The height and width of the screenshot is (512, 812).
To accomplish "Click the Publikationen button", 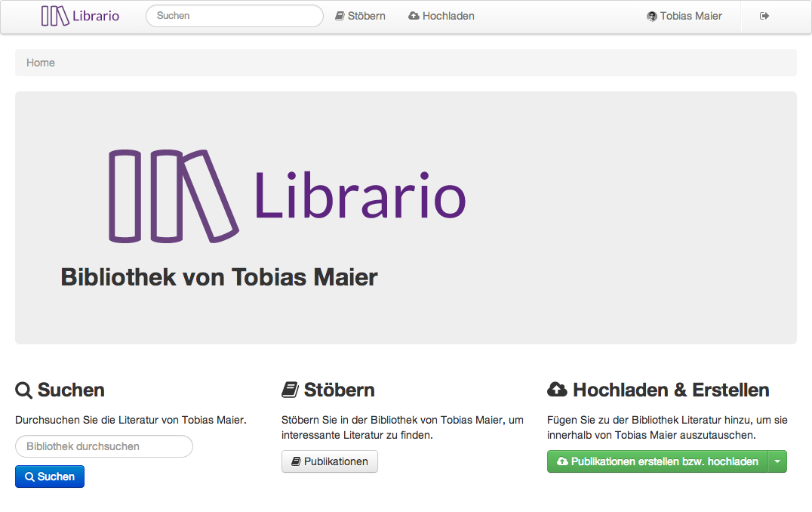I will [330, 461].
